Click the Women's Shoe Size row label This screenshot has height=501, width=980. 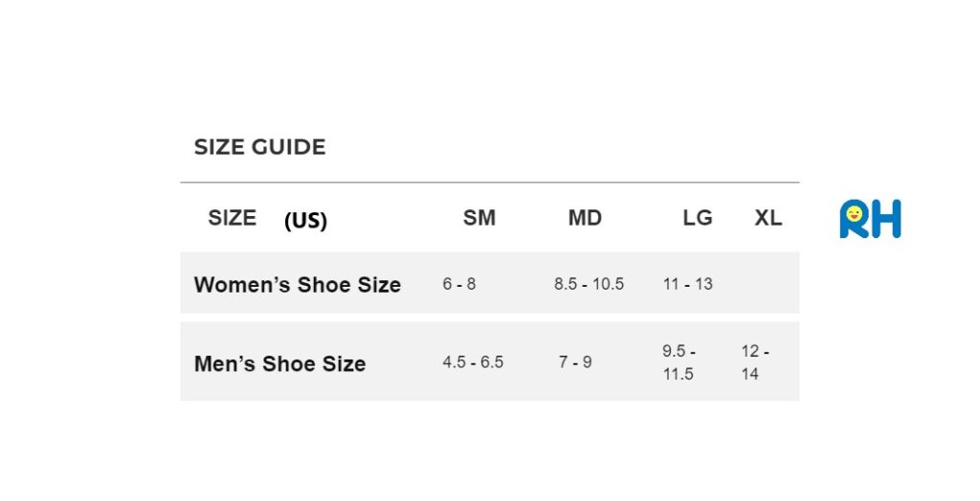click(x=297, y=284)
